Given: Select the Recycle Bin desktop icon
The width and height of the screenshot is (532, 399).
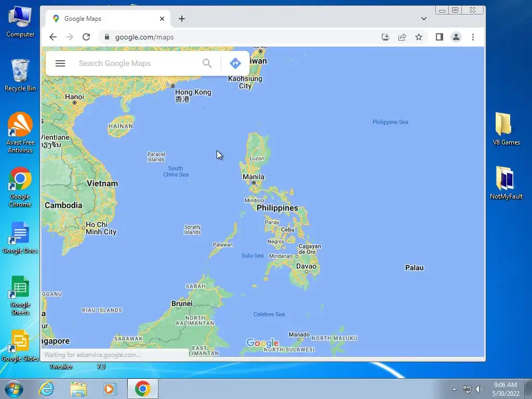Looking at the screenshot, I should [20, 75].
